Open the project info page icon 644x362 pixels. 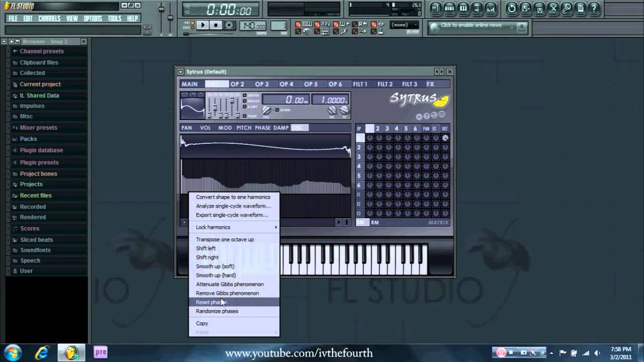pyautogui.click(x=580, y=8)
